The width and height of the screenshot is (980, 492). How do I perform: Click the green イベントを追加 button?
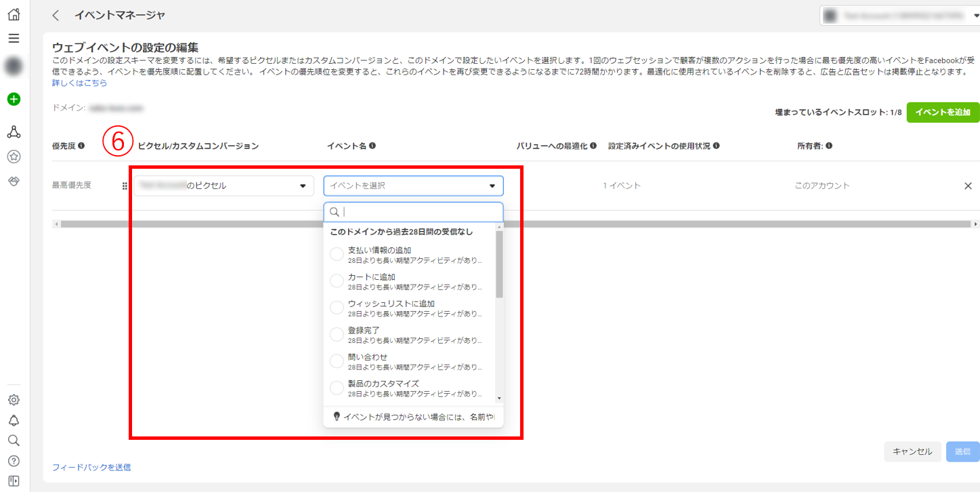coord(943,112)
